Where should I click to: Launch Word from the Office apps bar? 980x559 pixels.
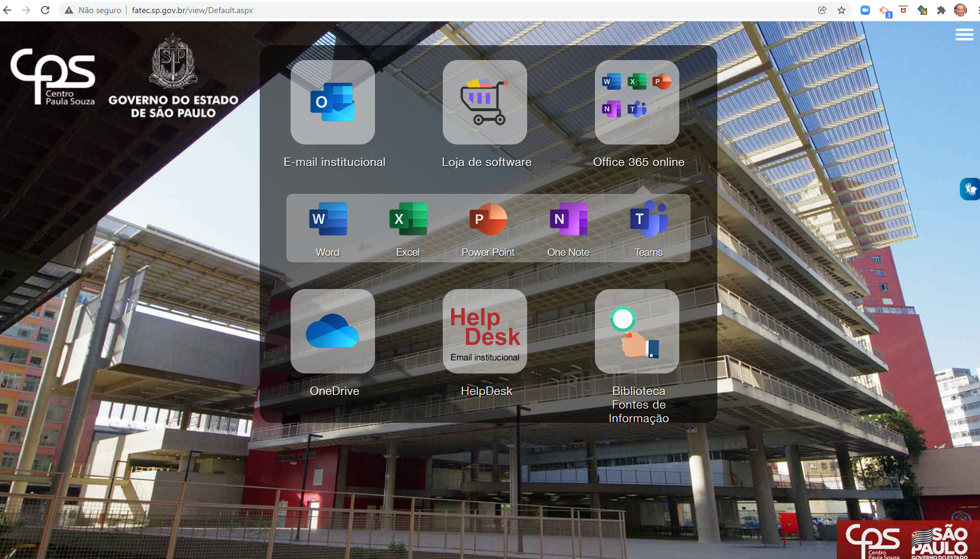click(x=328, y=229)
